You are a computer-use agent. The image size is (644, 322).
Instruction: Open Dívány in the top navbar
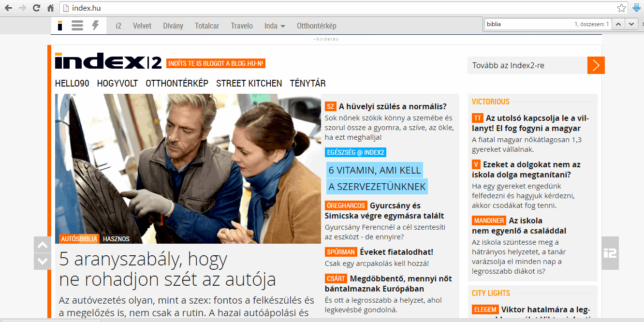coord(173,26)
